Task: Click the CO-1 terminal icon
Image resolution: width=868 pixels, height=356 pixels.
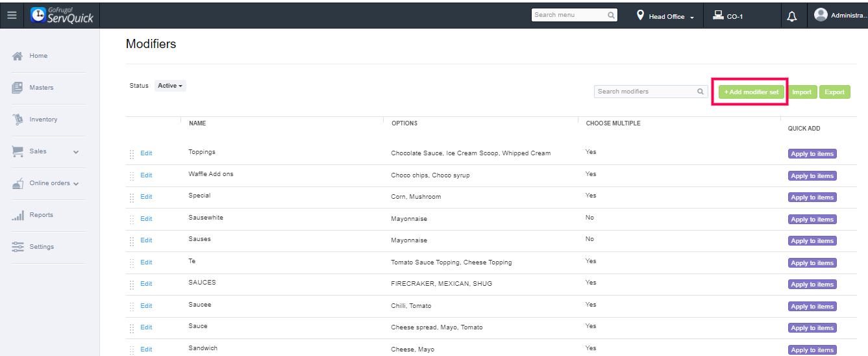Action: pos(718,16)
